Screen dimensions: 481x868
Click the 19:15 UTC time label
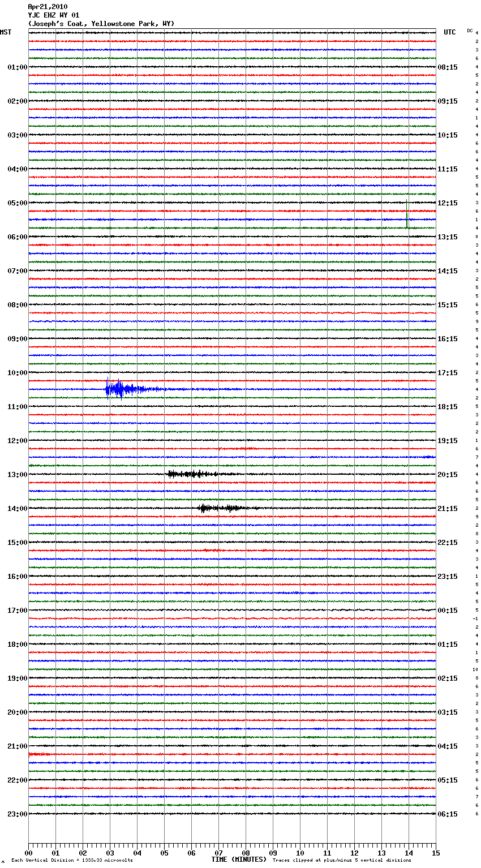[x=448, y=441]
